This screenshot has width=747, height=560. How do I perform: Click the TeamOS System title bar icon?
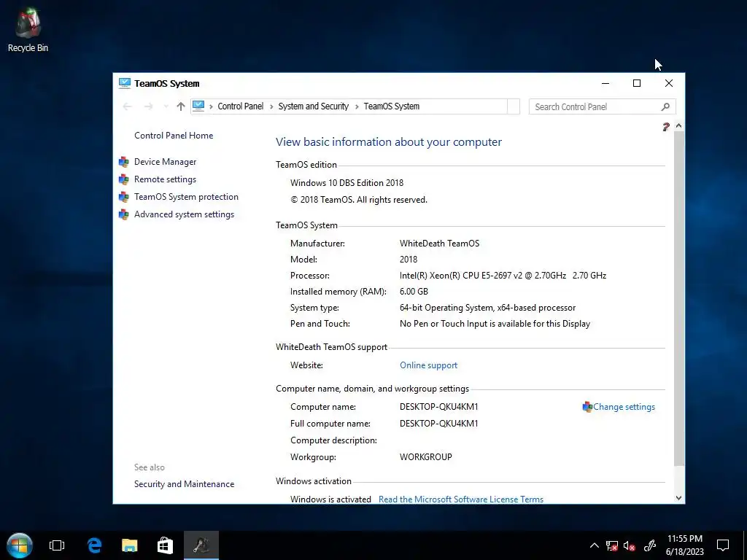[x=124, y=83]
